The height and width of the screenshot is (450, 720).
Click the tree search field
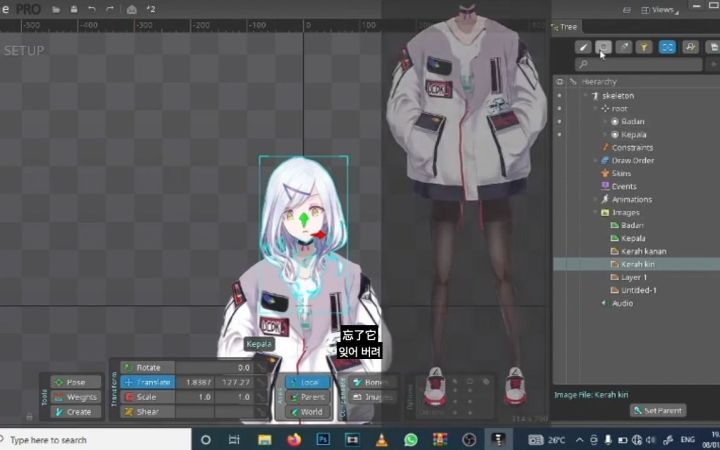[638, 64]
